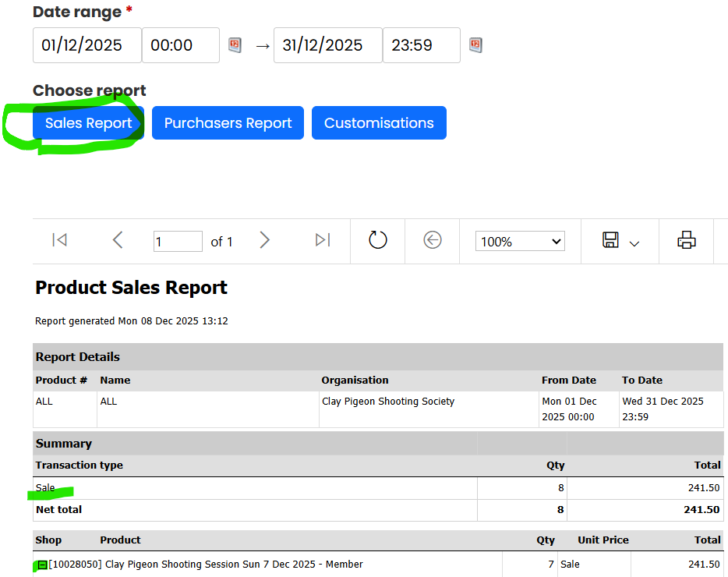Open the calendar picker for the end date
This screenshot has width=728, height=577.
[x=475, y=45]
